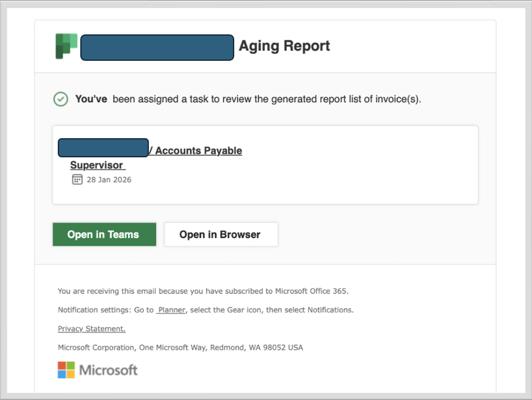This screenshot has width=532, height=400.
Task: Click the four-color Microsoft squares logo
Action: (66, 370)
